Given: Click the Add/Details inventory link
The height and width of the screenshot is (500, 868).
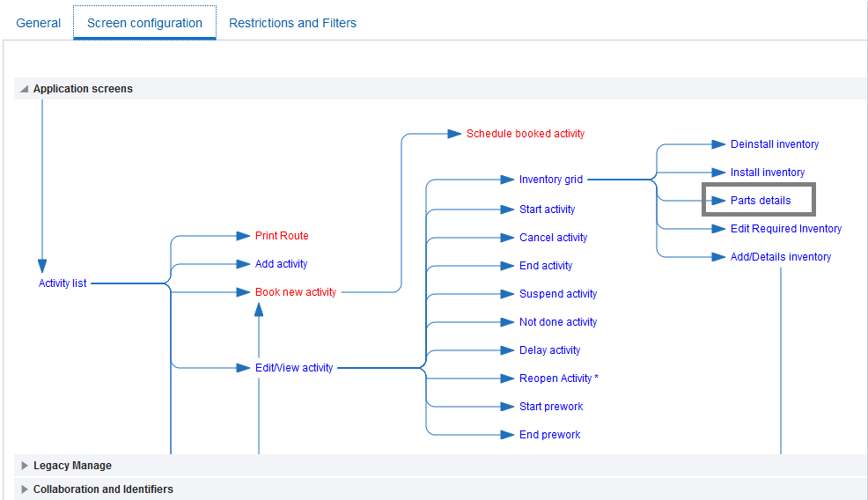Looking at the screenshot, I should 781,257.
